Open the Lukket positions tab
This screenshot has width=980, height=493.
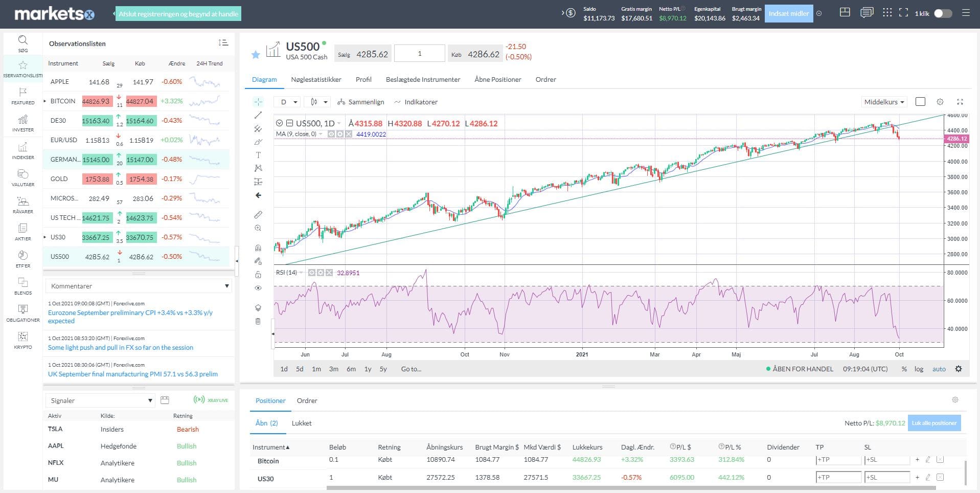pyautogui.click(x=302, y=423)
